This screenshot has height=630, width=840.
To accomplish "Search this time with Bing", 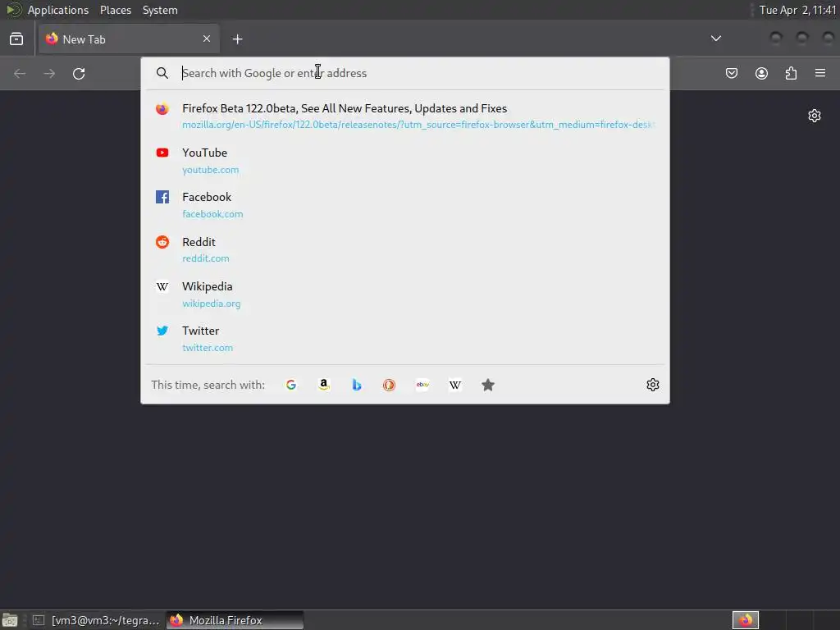I will [357, 385].
